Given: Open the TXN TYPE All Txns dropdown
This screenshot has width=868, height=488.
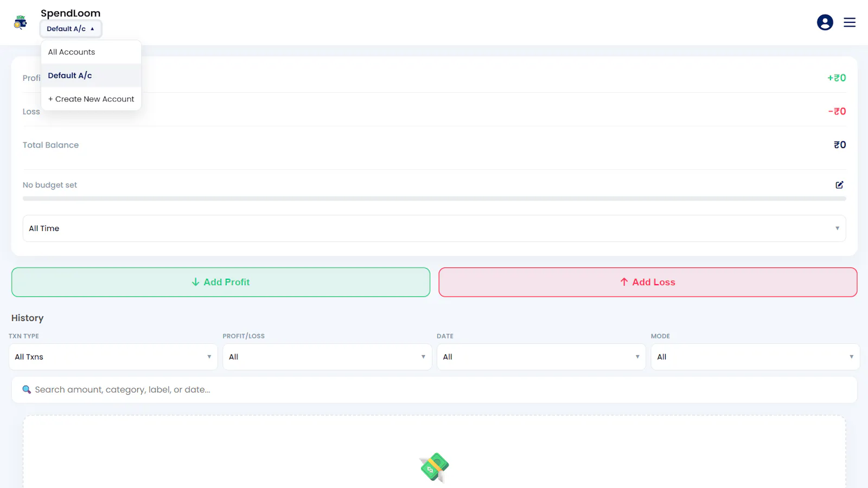Looking at the screenshot, I should coord(113,357).
